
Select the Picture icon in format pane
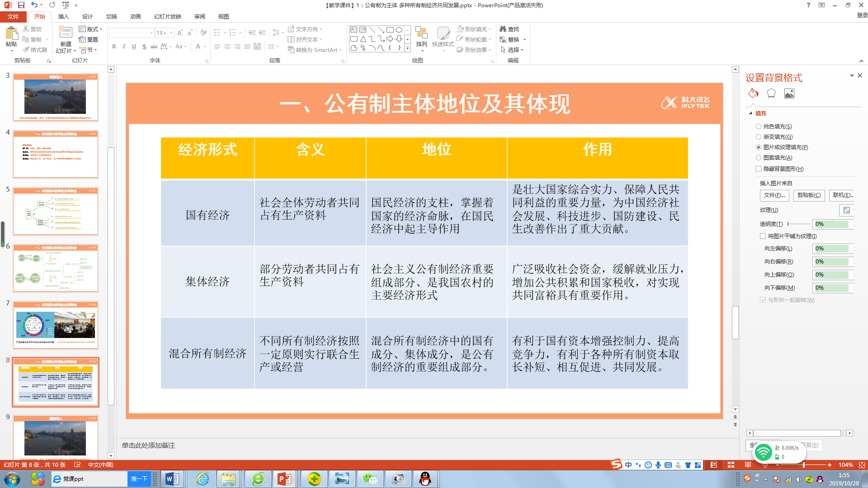789,94
